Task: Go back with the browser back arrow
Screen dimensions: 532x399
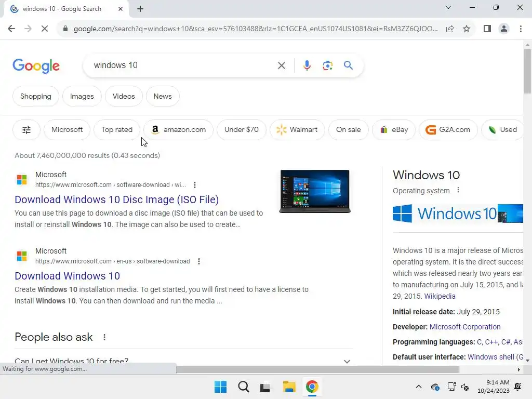Action: pyautogui.click(x=11, y=29)
